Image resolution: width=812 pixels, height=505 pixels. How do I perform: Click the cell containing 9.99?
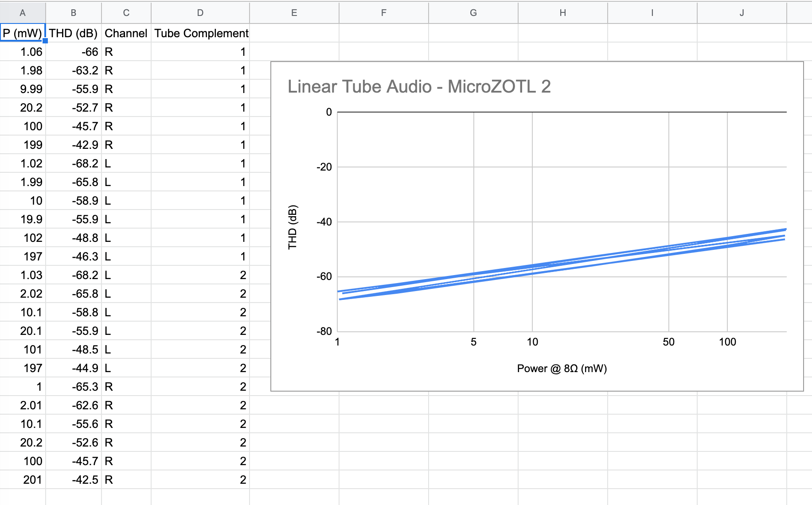coord(23,89)
